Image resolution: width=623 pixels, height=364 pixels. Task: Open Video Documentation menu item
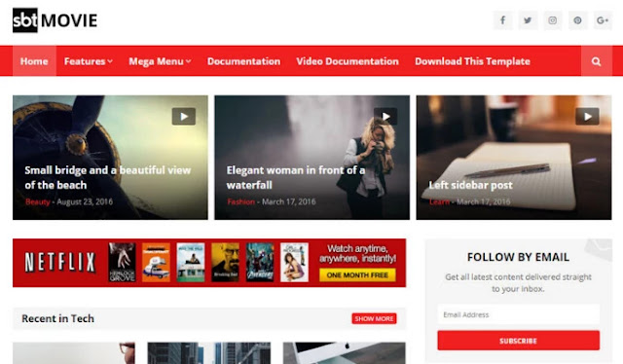(348, 61)
